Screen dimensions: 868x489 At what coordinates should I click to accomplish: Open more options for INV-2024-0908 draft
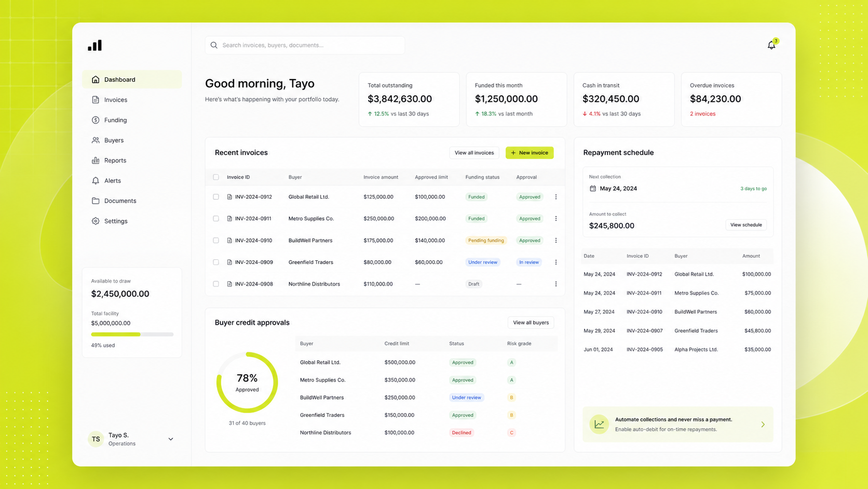tap(556, 284)
